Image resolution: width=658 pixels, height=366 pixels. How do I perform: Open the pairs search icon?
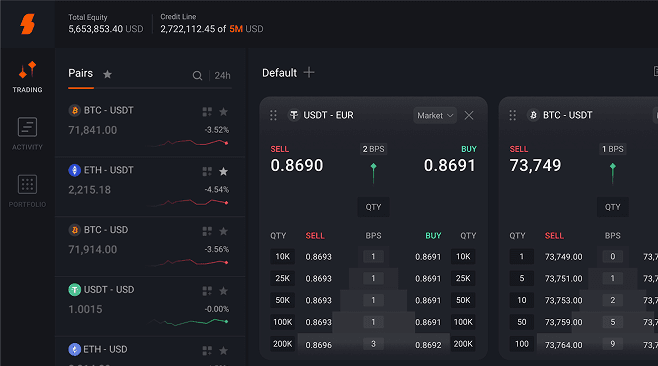(x=197, y=76)
